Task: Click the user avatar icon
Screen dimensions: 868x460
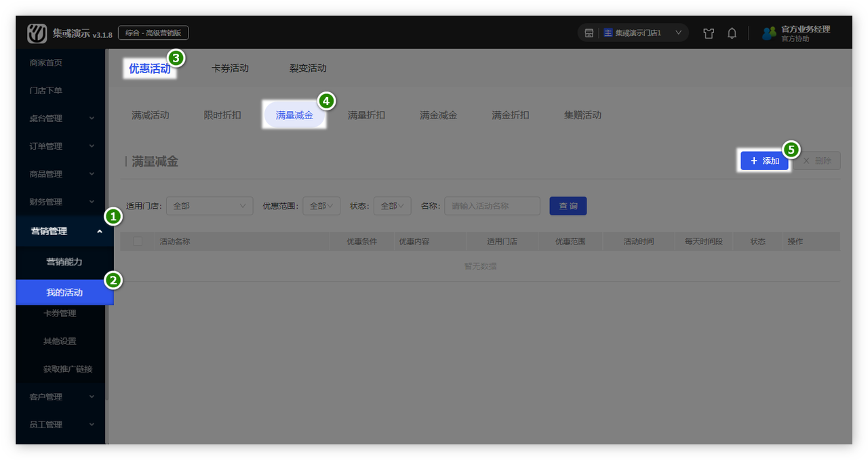Action: pos(769,33)
